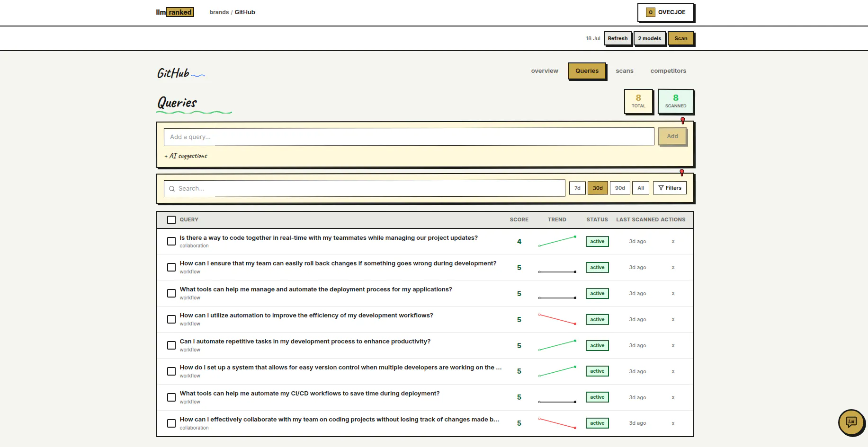Screen dimensions: 868x447
Task: Switch to the competitors tab
Action: click(x=668, y=71)
